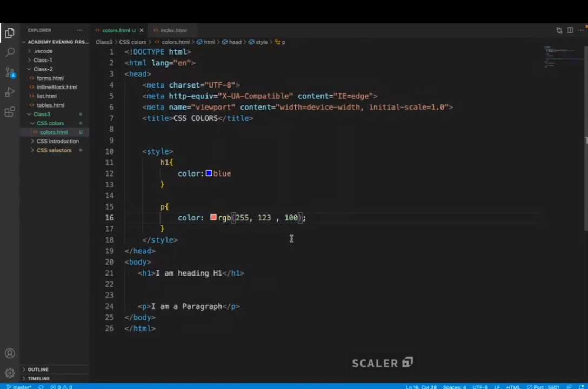Collapse the Class-2 folder
Screen dimensions: 588x389
42,69
